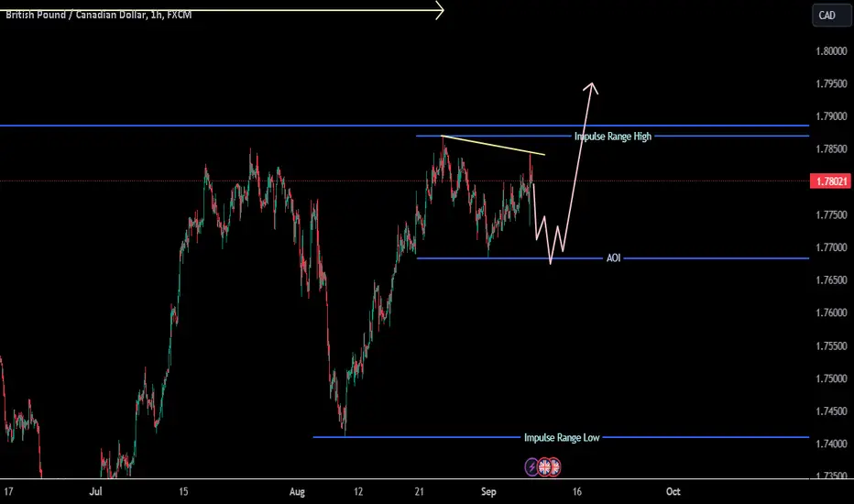Click the 1.79000 price axis label
Screen dimensions: 854x504
831,116
